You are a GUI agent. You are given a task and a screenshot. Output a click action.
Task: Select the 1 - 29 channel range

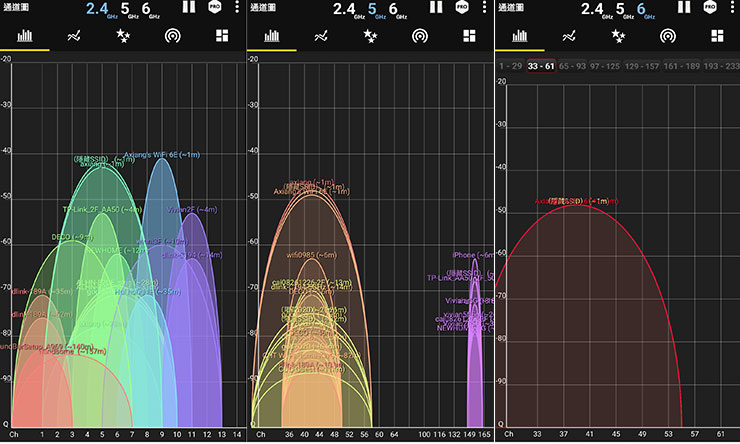[510, 66]
